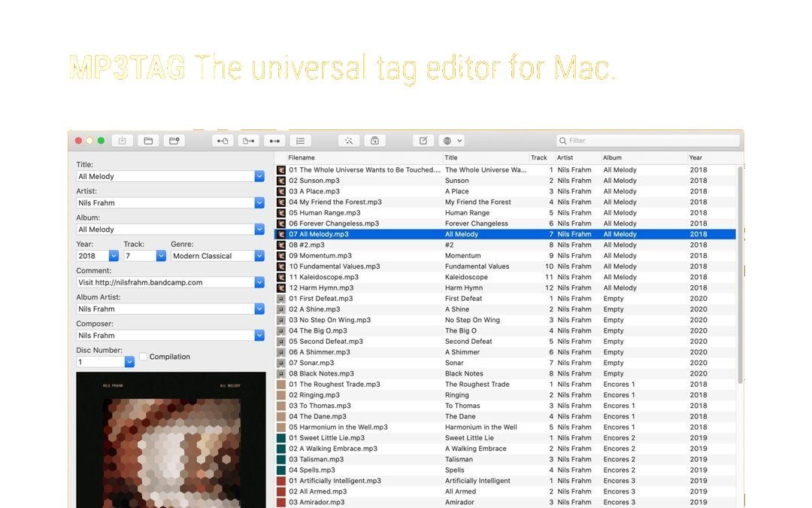The image size is (812, 508).
Task: Select file 02 A Walking Embrace.mp3
Action: coord(333,449)
